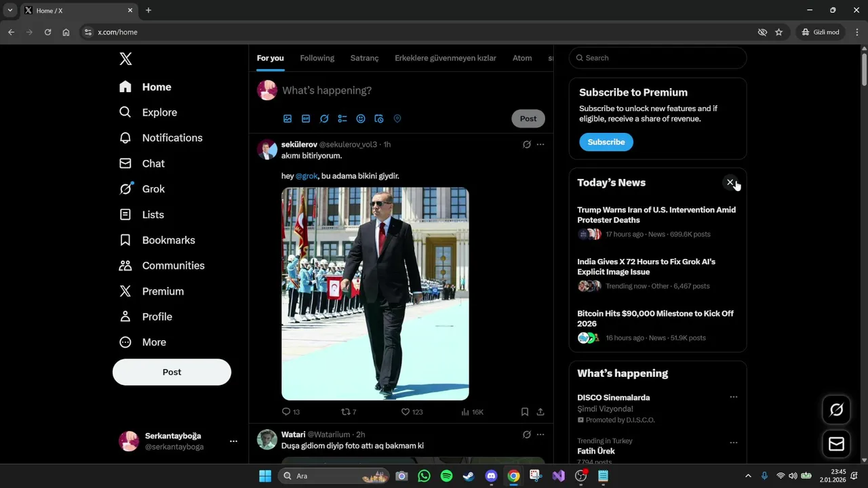Open the more options dots on sekülerov's post
This screenshot has width=868, height=488.
pos(540,144)
